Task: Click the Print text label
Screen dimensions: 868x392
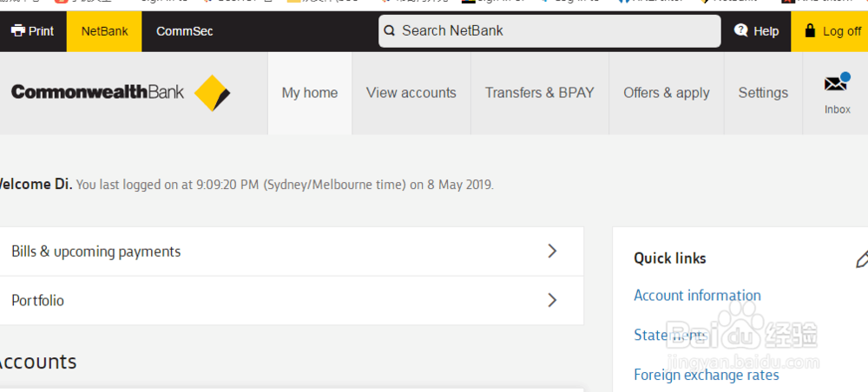Action: tap(42, 31)
